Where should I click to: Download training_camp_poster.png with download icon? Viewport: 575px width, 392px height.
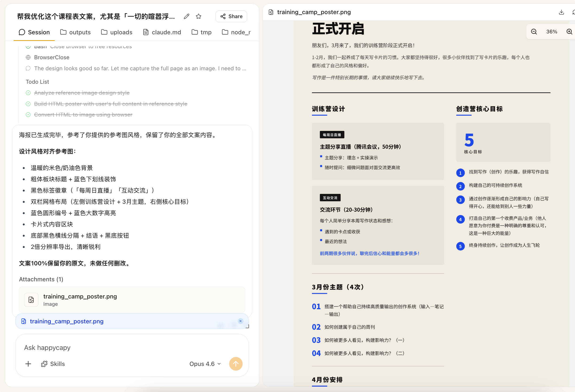tap(561, 12)
